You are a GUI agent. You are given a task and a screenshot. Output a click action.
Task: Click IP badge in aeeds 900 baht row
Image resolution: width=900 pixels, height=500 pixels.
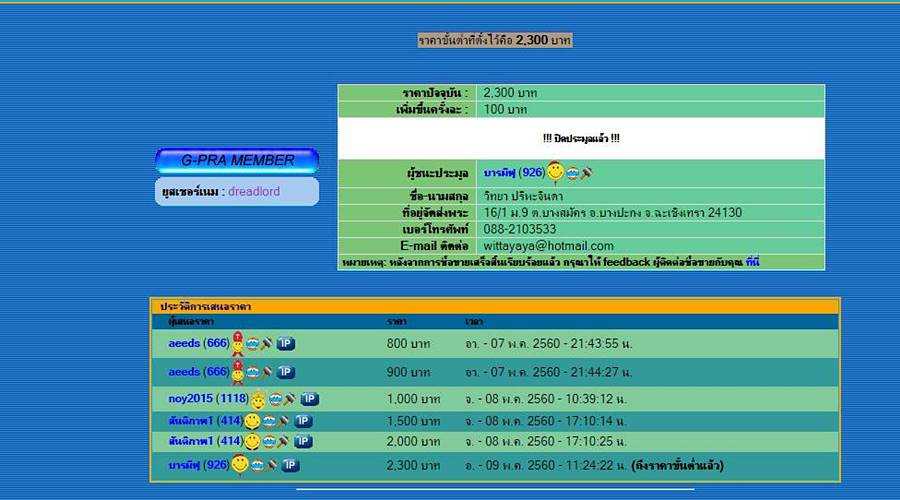point(286,372)
